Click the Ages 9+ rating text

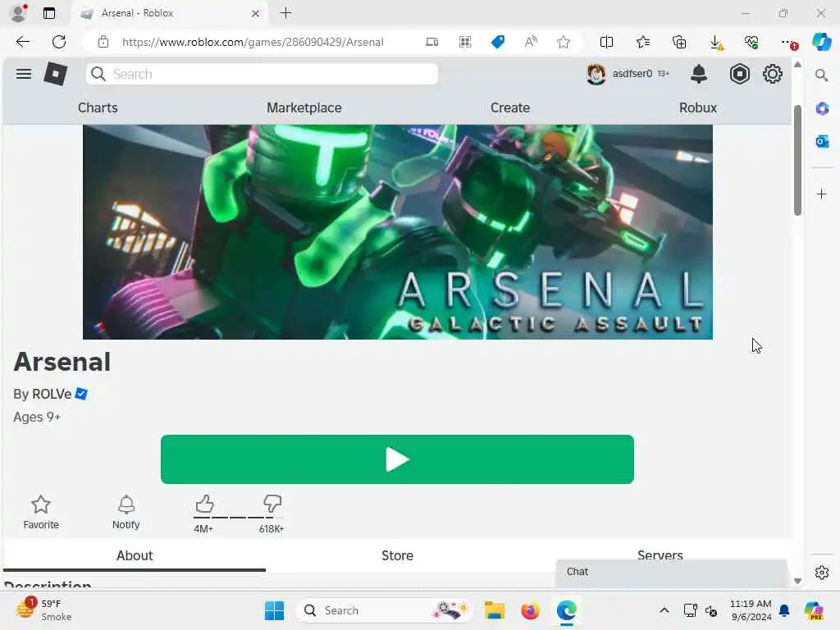[x=36, y=417]
